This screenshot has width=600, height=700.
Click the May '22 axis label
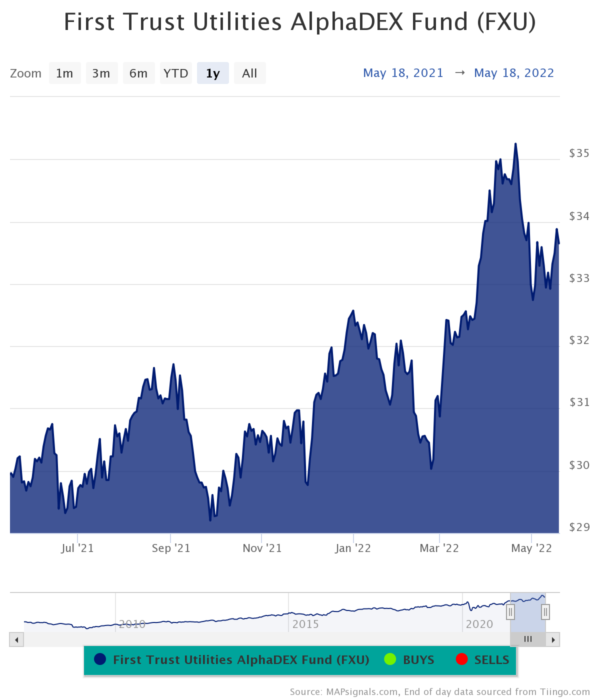(x=531, y=548)
